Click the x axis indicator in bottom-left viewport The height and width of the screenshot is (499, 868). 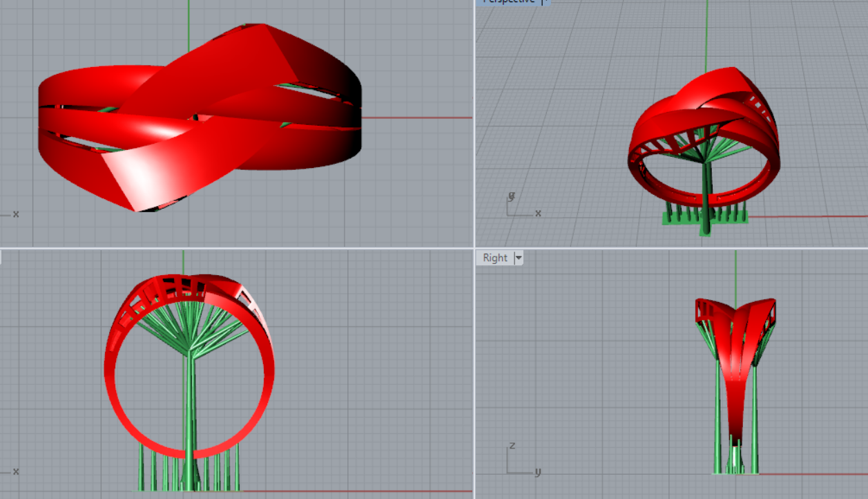tap(15, 471)
